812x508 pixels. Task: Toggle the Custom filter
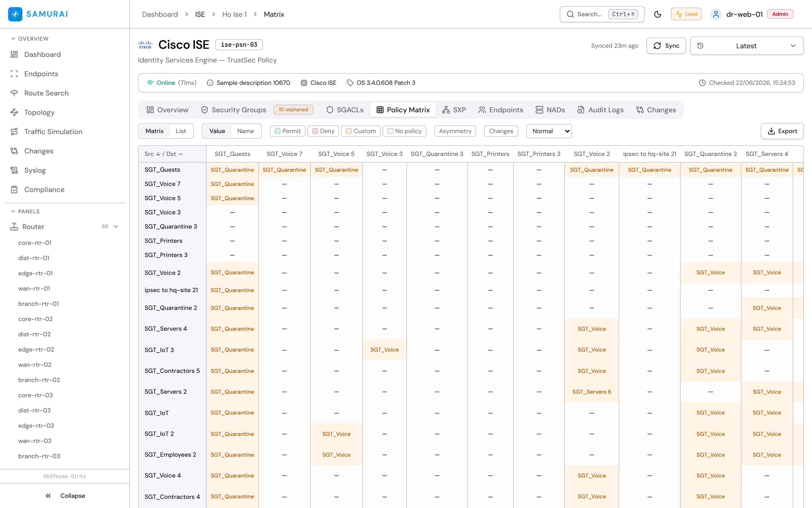361,131
